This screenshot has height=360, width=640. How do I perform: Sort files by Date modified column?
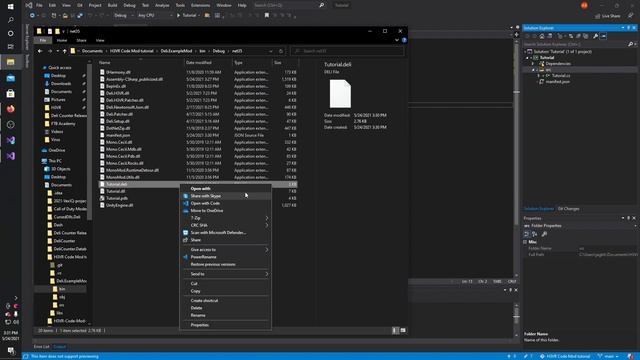pos(208,62)
